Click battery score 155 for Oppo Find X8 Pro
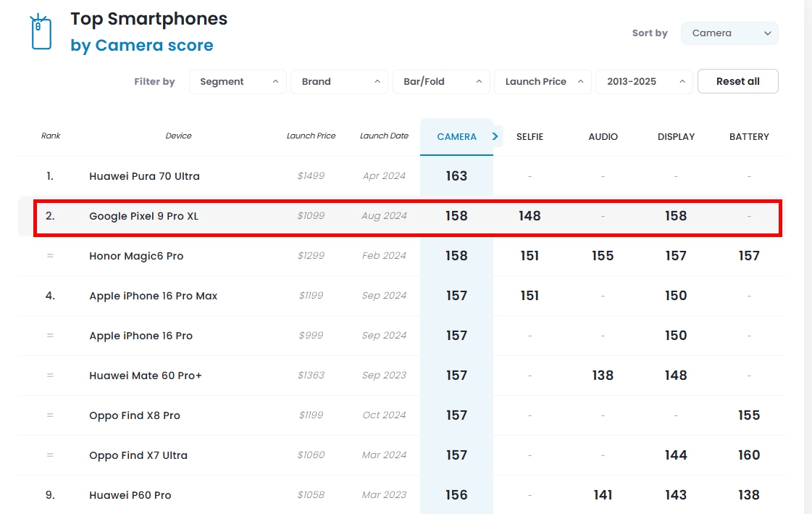The height and width of the screenshot is (514, 812). [x=749, y=415]
